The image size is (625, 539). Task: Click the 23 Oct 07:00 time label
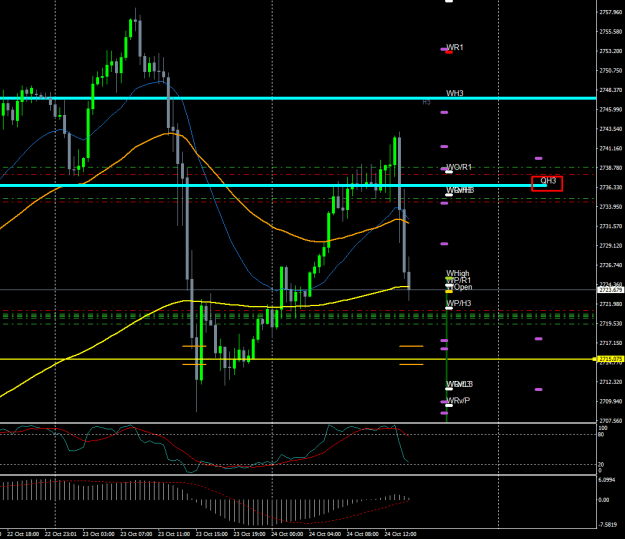coord(136,534)
